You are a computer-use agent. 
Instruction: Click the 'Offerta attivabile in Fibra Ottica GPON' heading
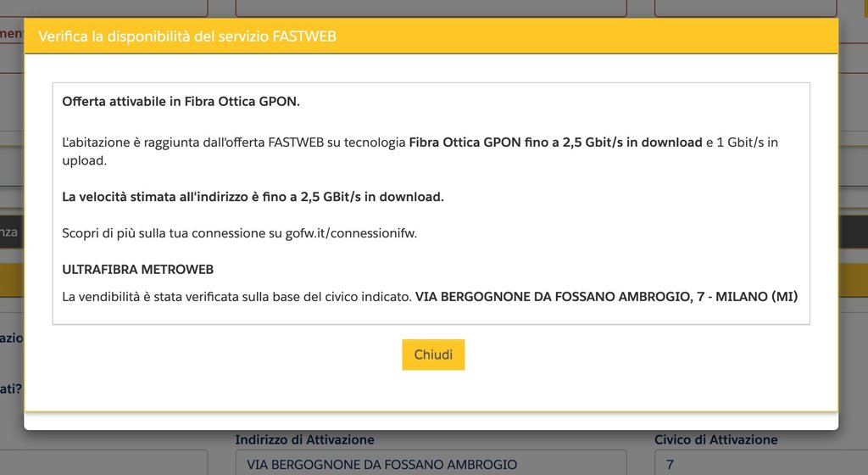[x=181, y=102]
